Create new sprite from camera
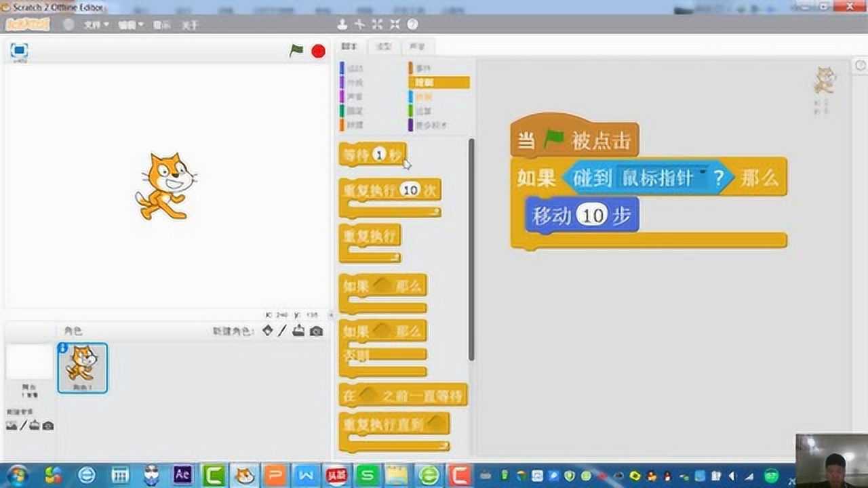This screenshot has height=488, width=868. coord(316,331)
